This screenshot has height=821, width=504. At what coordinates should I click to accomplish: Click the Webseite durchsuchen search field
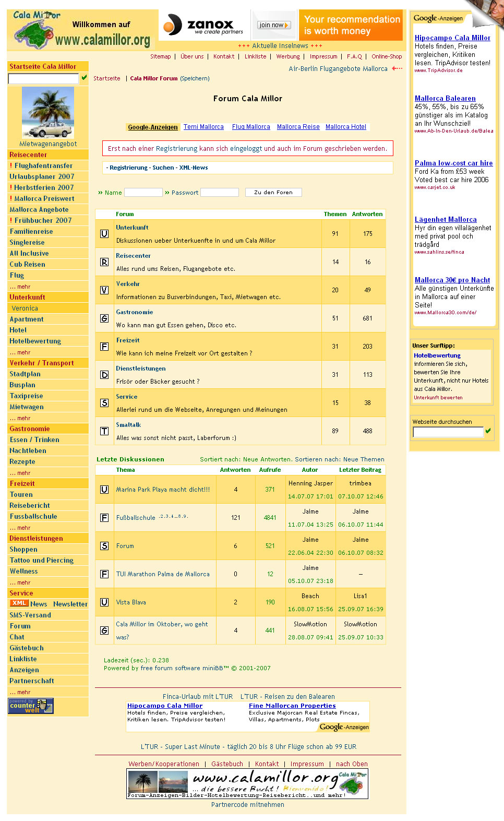pos(448,432)
